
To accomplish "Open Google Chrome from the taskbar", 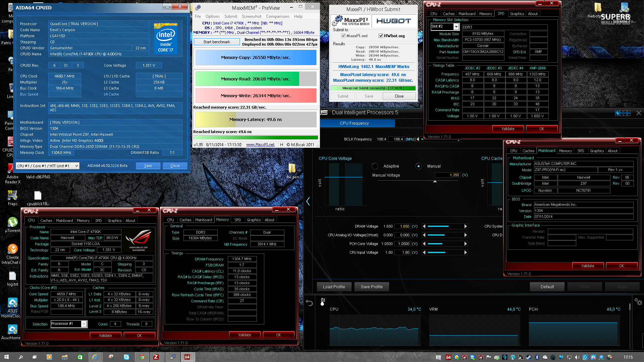I will (142, 357).
